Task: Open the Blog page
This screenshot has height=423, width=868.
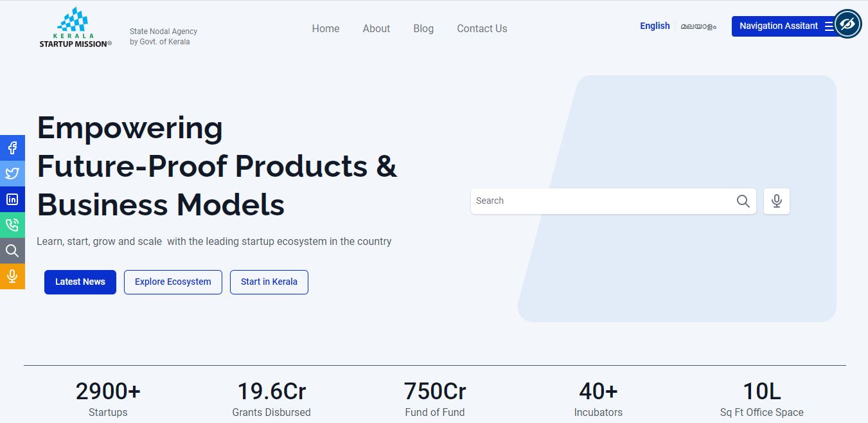Action: [x=423, y=29]
